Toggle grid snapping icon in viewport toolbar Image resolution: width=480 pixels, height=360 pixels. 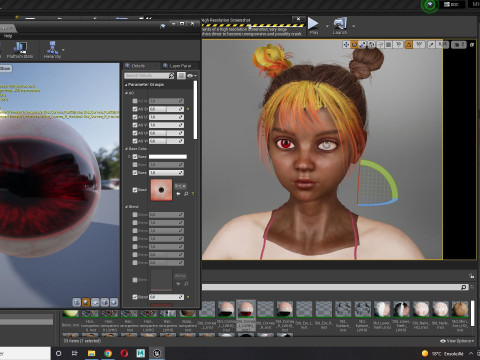389,44
